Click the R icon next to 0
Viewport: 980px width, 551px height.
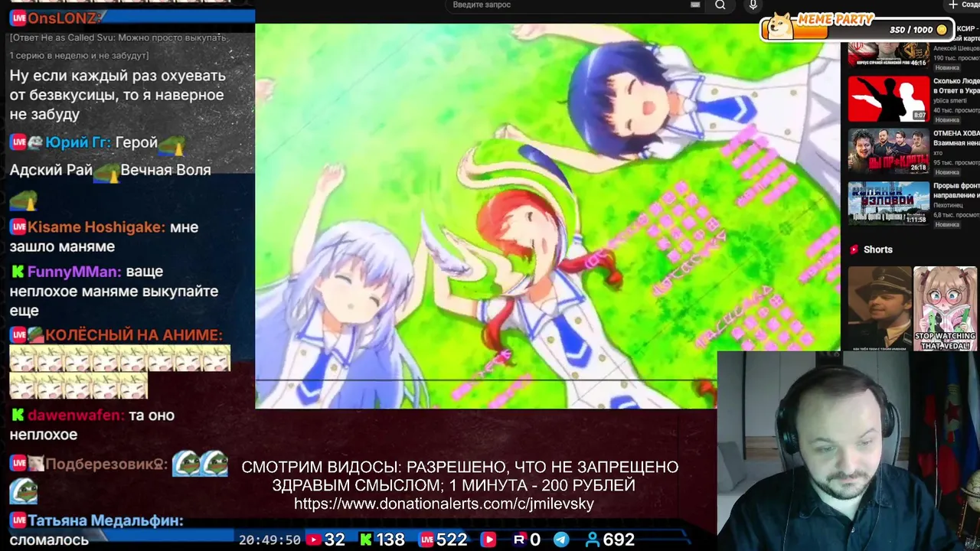point(518,540)
